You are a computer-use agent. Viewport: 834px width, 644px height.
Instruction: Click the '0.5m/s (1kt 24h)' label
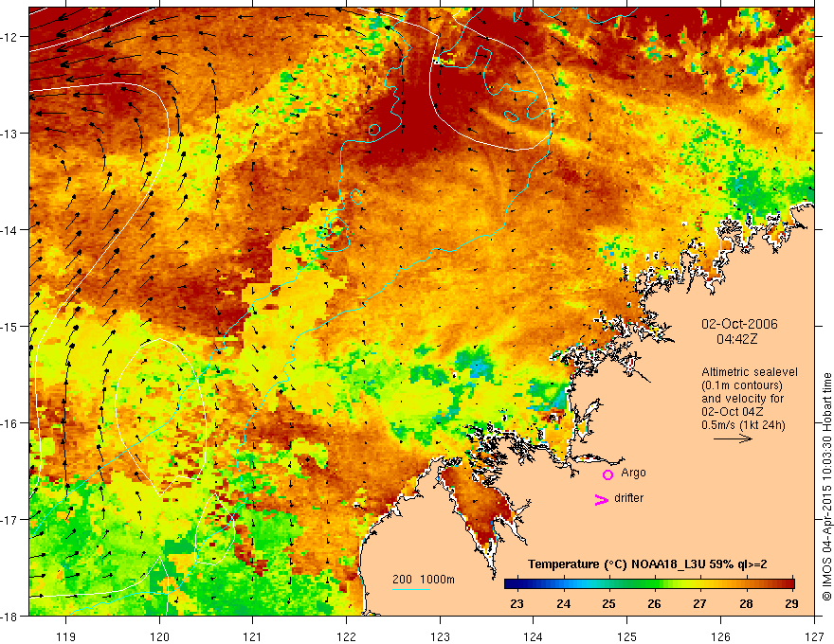click(743, 425)
